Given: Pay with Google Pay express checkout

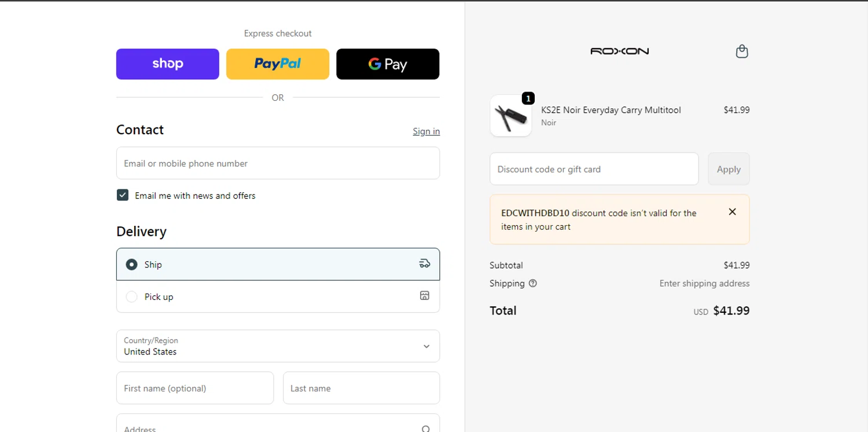Looking at the screenshot, I should pos(388,64).
